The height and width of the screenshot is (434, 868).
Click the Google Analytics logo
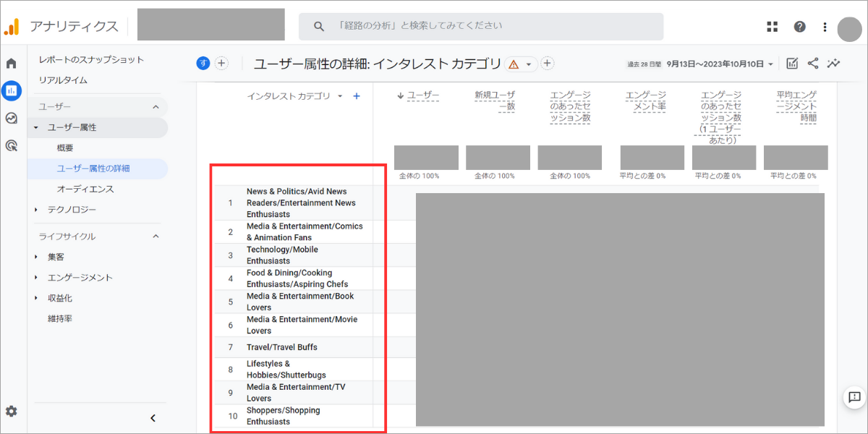tap(12, 27)
